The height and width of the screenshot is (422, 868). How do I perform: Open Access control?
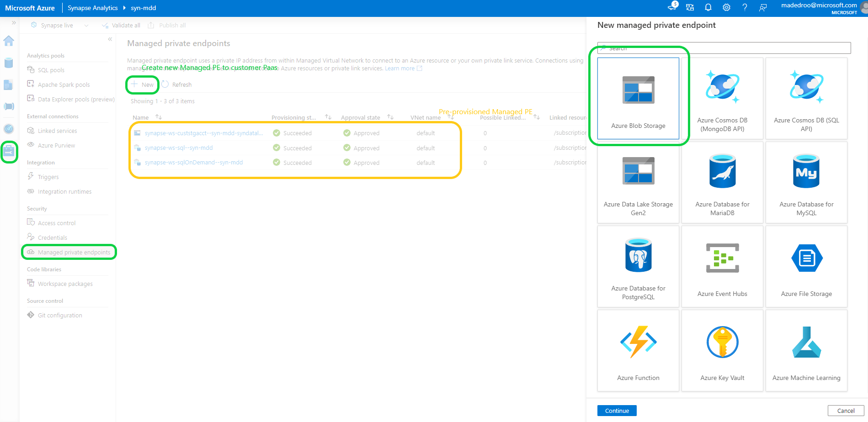tap(57, 223)
